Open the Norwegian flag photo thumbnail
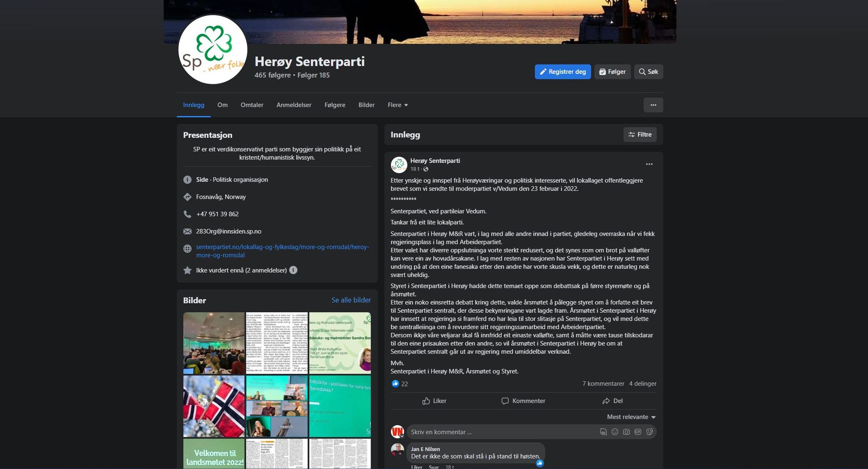 tap(214, 406)
